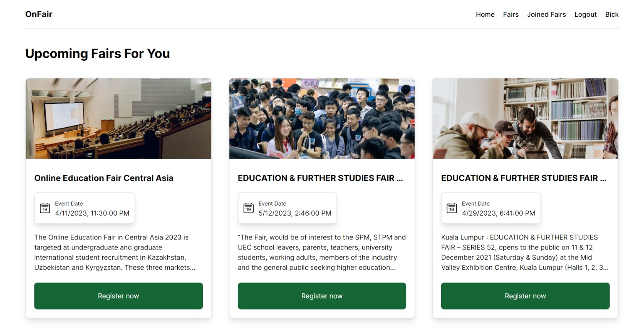Register now for the 4/29/2023 fair
Image resolution: width=644 pixels, height=335 pixels.
coord(525,296)
